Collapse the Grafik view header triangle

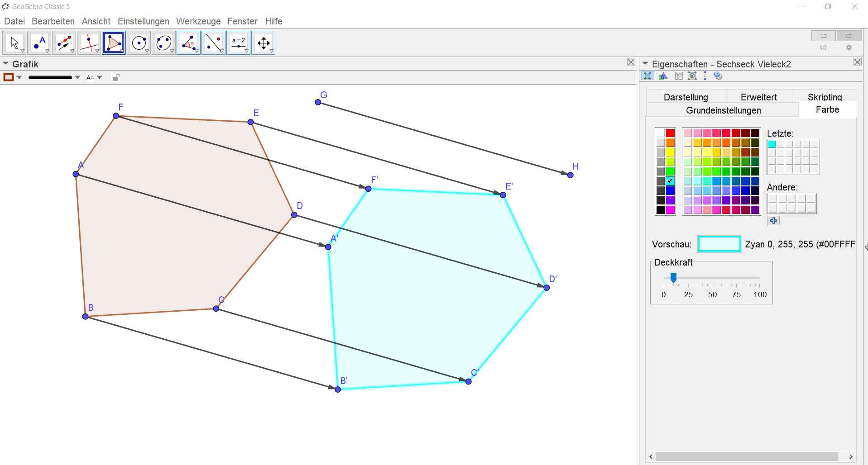(6, 64)
